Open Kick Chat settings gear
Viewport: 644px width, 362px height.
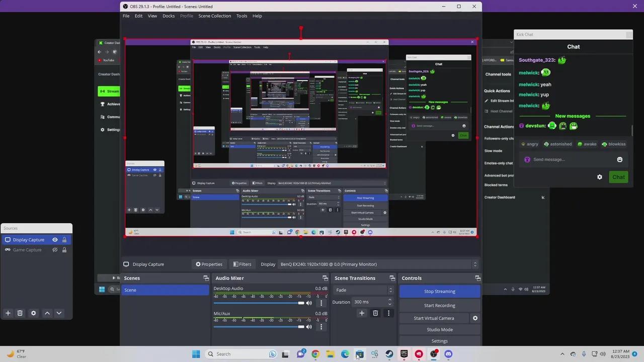coord(600,177)
